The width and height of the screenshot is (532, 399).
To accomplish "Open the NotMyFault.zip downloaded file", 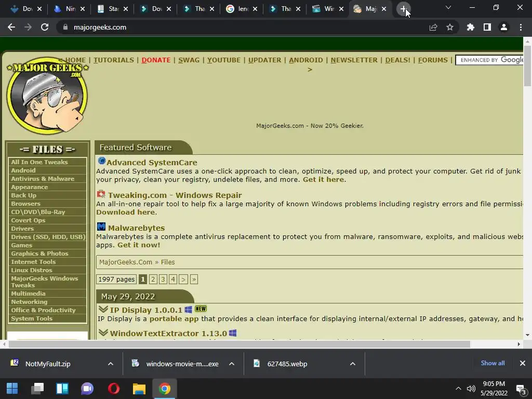I will (x=48, y=364).
